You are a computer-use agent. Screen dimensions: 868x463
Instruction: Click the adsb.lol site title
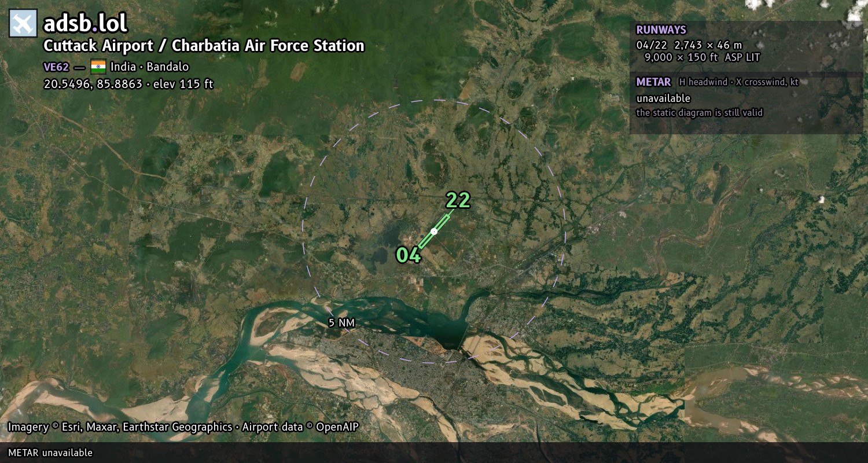click(85, 24)
